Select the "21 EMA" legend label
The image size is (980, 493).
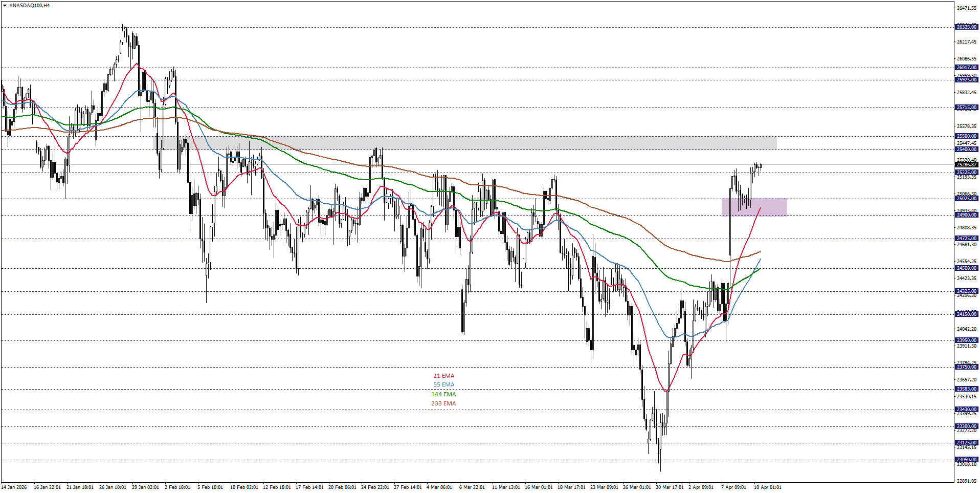(x=444, y=375)
